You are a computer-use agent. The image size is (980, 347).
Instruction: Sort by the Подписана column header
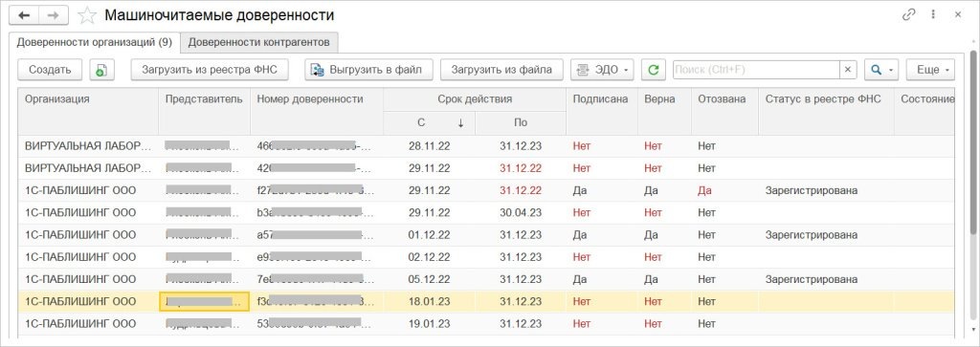tap(602, 111)
